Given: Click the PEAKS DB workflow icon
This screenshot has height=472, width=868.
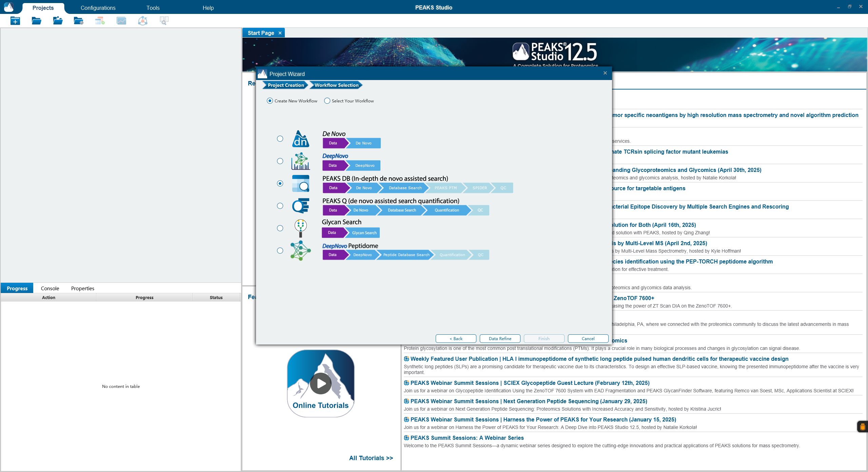Looking at the screenshot, I should tap(300, 183).
